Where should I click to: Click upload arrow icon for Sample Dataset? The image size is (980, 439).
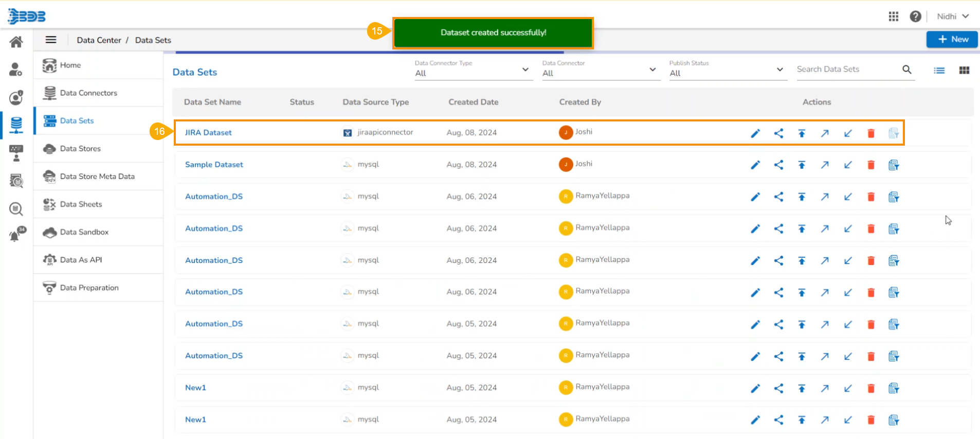802,165
